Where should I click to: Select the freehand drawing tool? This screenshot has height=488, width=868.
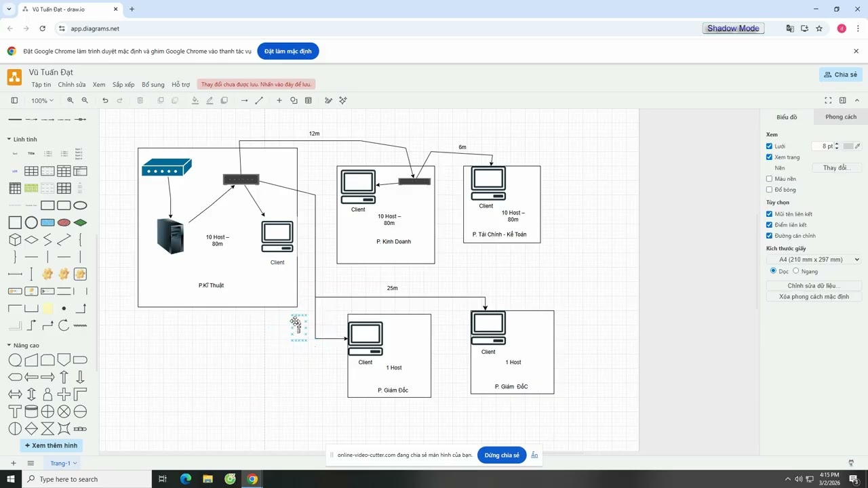329,100
